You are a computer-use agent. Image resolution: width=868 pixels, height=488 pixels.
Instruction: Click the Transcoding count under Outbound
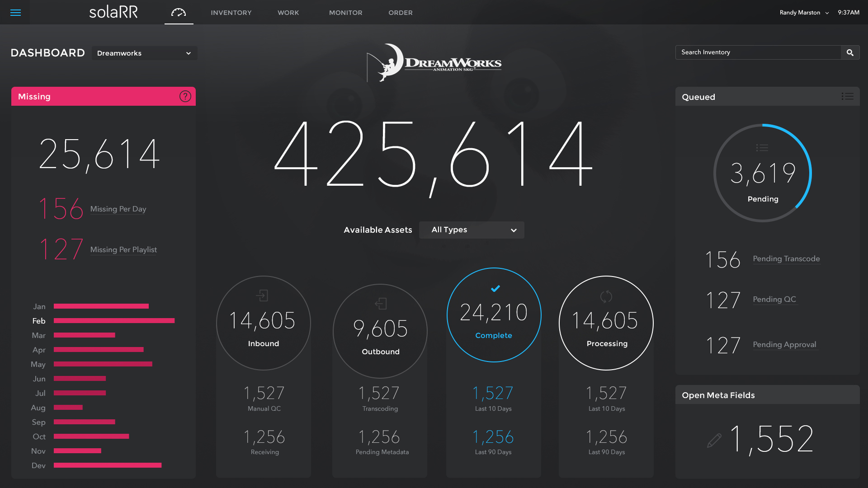coord(379,394)
